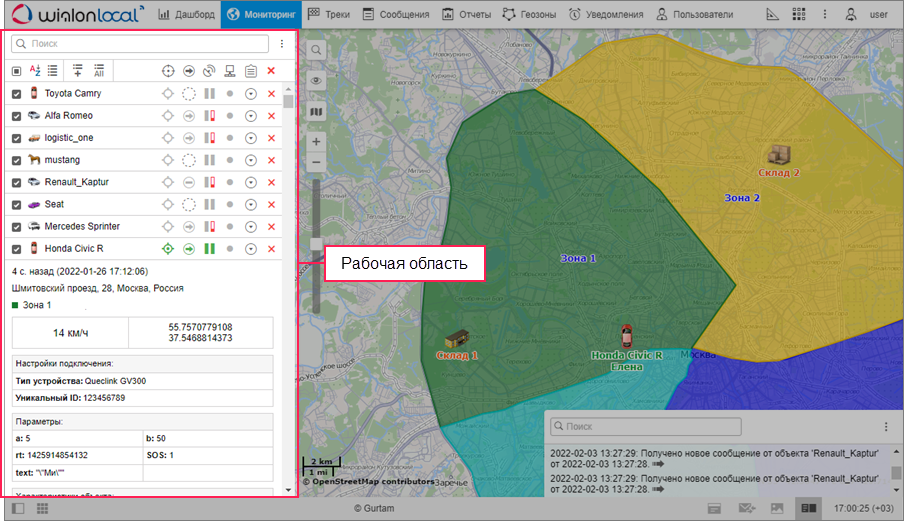Switch to the Мониторинг tab
This screenshot has height=521, width=904.
(x=261, y=14)
